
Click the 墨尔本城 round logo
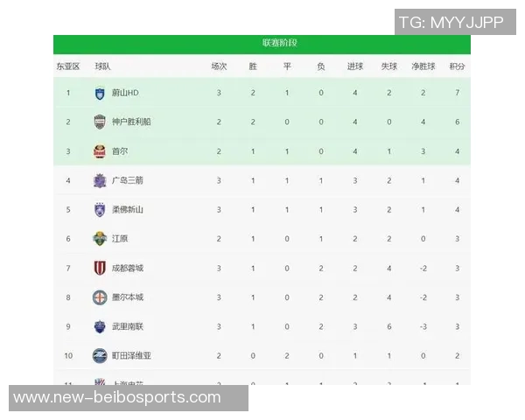[100, 297]
